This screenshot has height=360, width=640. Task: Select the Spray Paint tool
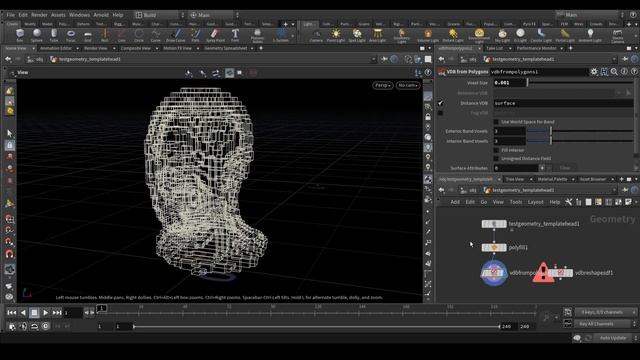[215, 35]
